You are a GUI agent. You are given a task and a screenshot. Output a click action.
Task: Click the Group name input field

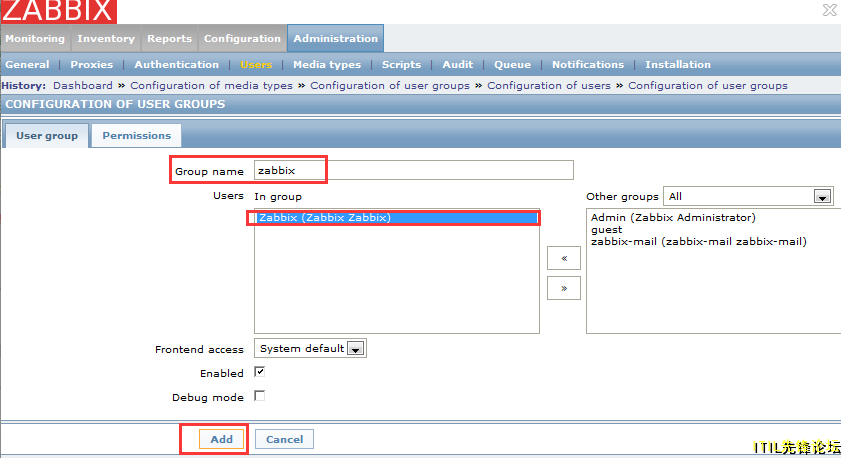pyautogui.click(x=414, y=170)
